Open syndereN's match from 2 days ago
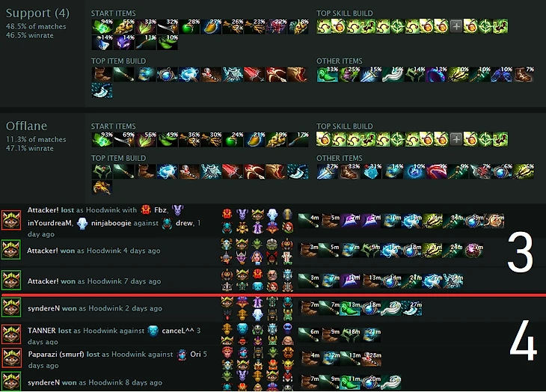The height and width of the screenshot is (392, 546). pyautogui.click(x=95, y=308)
